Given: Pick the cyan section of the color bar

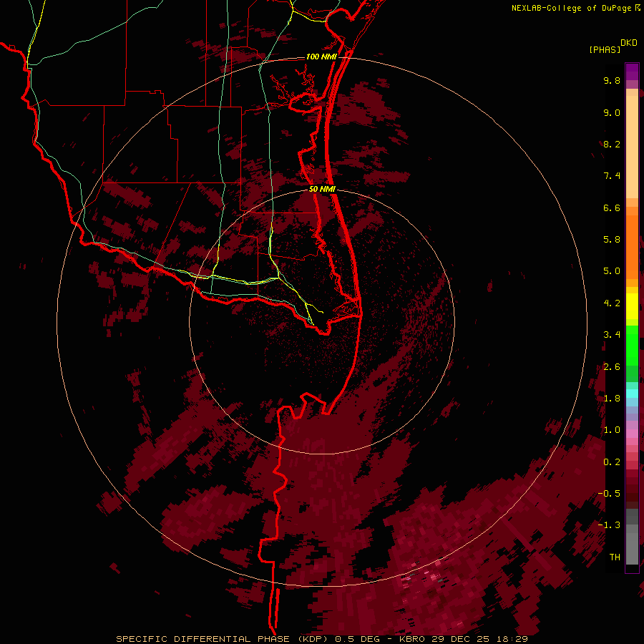Looking at the screenshot, I should coord(632,394).
